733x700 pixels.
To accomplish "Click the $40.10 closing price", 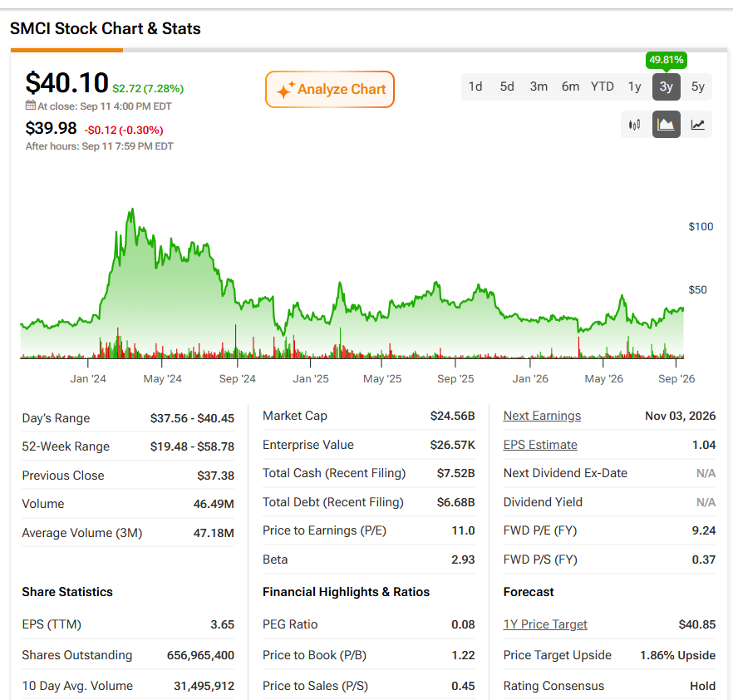I will pos(66,83).
